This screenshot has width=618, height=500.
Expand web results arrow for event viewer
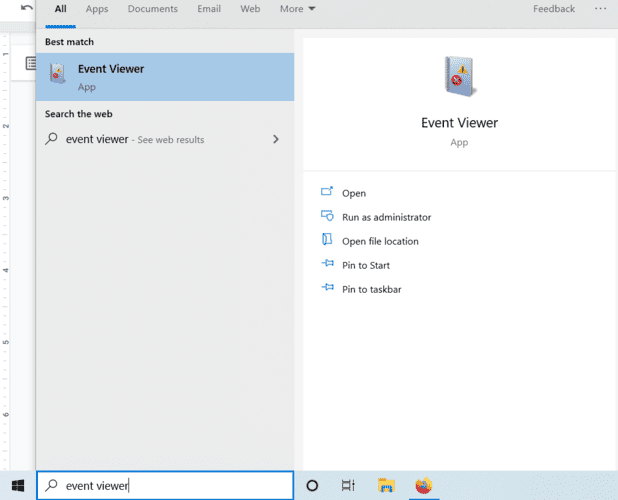(276, 139)
